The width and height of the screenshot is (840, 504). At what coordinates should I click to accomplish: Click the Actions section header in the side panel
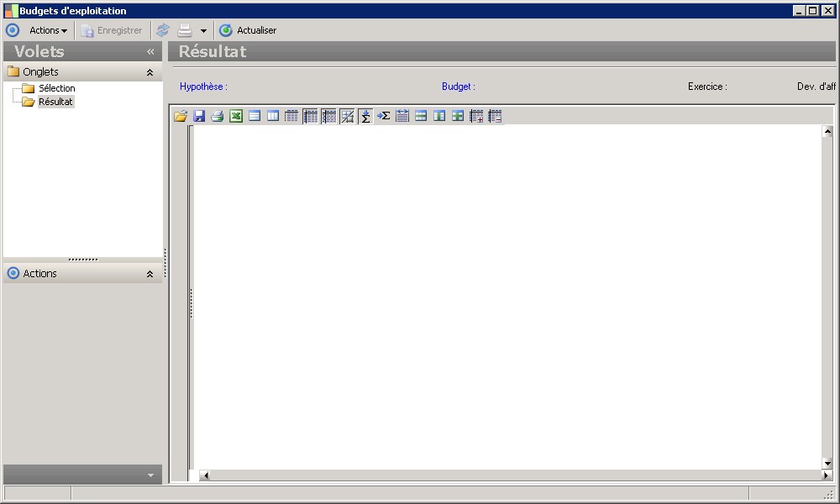point(82,274)
